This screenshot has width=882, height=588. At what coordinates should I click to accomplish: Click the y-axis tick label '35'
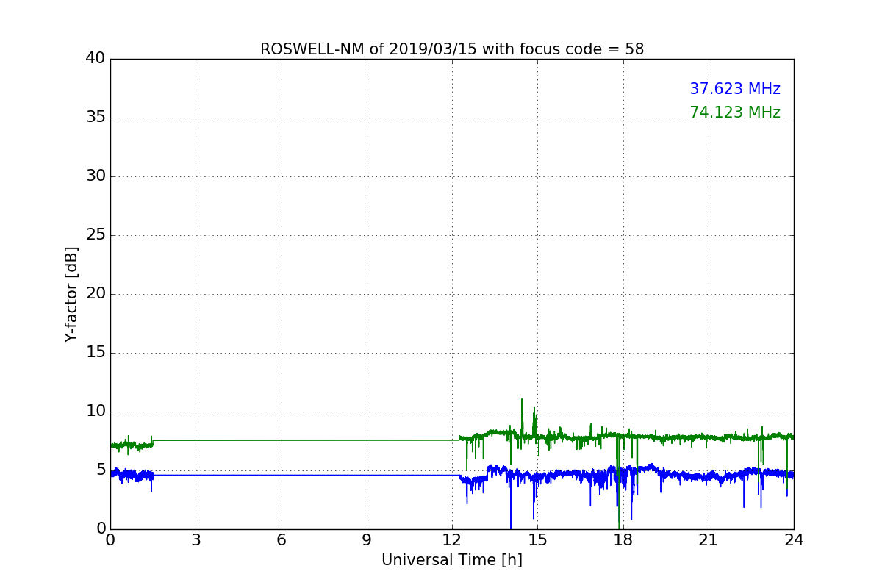pyautogui.click(x=96, y=118)
